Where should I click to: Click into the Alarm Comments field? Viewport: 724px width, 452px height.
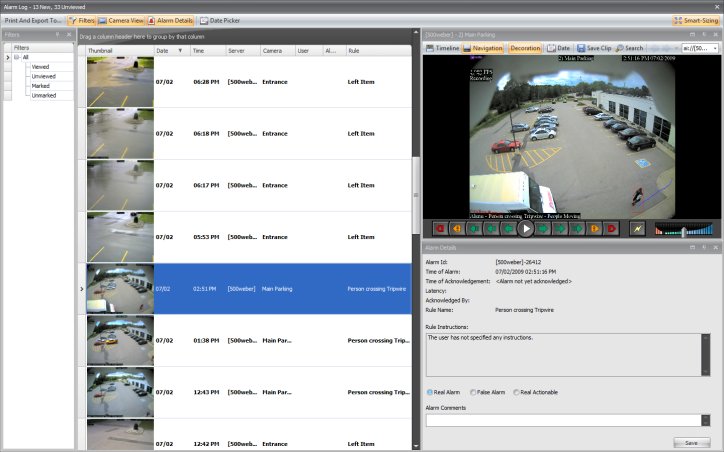point(563,420)
